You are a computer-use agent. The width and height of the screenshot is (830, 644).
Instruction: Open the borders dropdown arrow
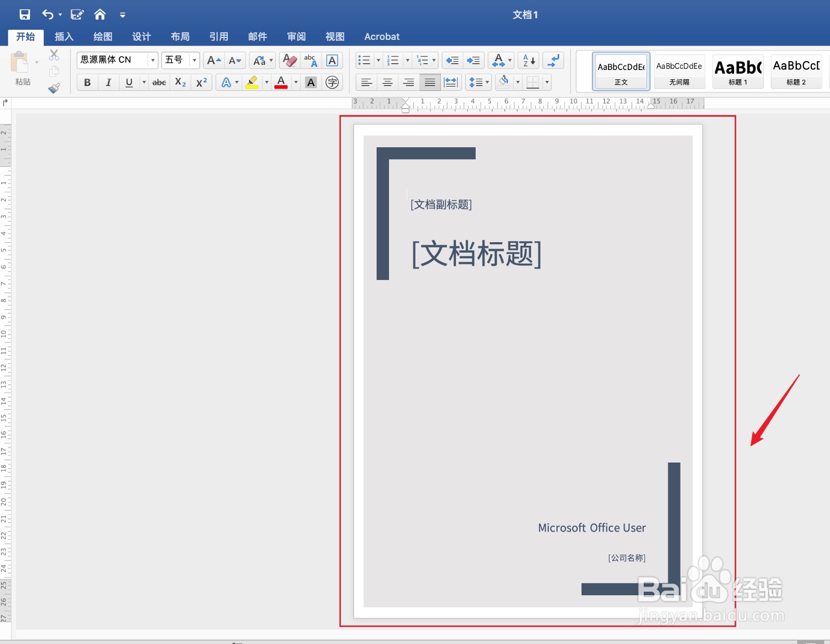pyautogui.click(x=547, y=82)
